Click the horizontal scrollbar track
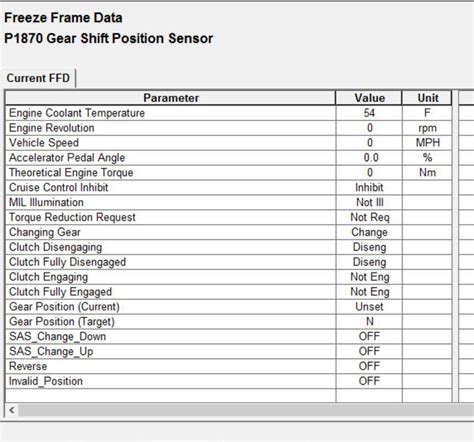 pos(246,410)
